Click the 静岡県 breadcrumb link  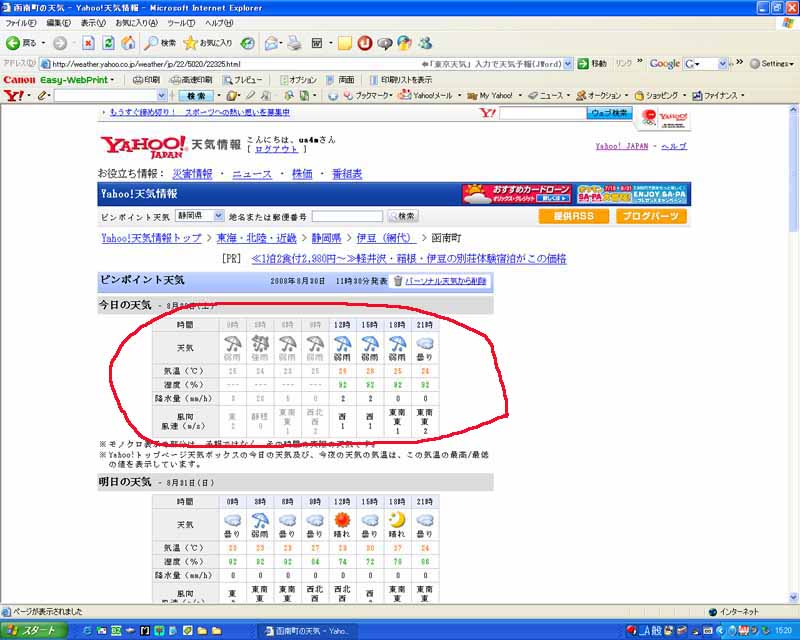pos(327,238)
